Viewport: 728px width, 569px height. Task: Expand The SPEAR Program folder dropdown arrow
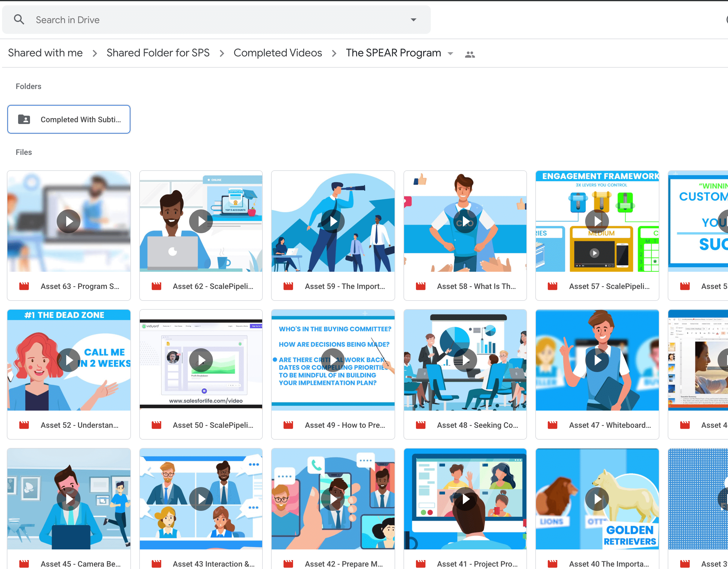pos(450,54)
